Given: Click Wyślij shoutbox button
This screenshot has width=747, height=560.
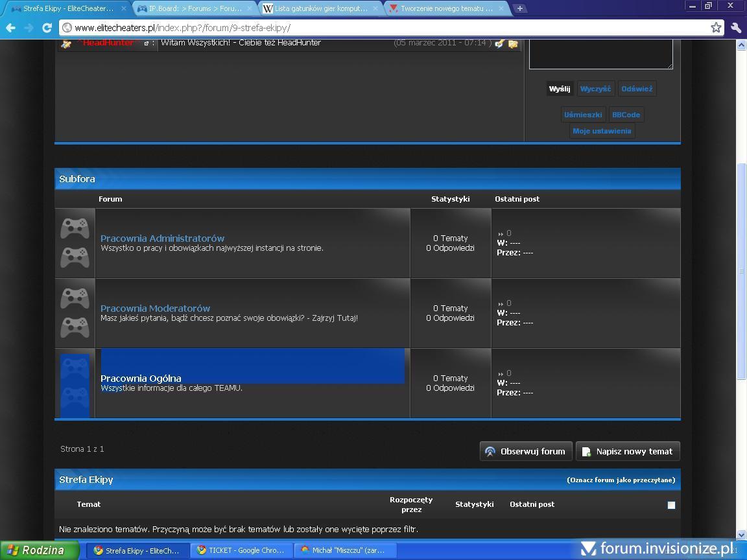Looking at the screenshot, I should [559, 89].
